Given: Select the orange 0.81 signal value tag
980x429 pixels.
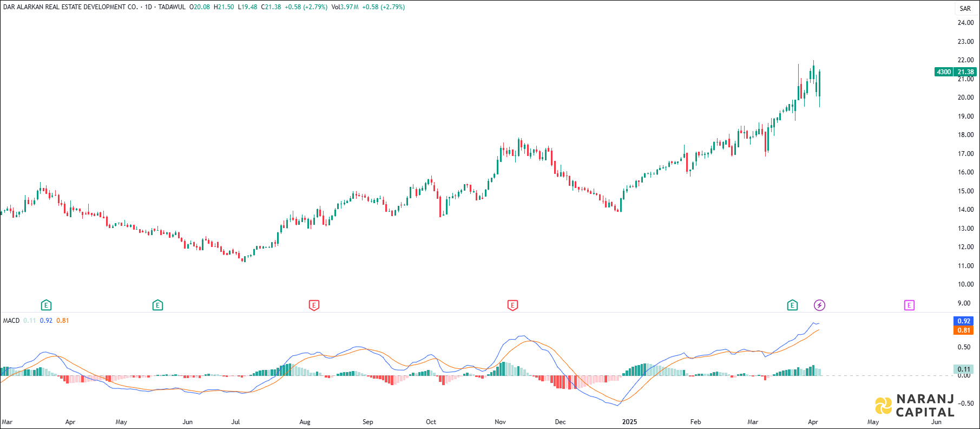Looking at the screenshot, I should click(x=964, y=330).
